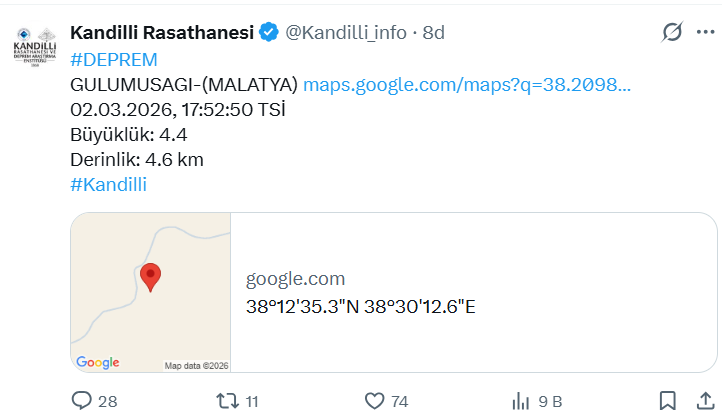
Task: Click the 8d timestamp
Action: (x=434, y=33)
